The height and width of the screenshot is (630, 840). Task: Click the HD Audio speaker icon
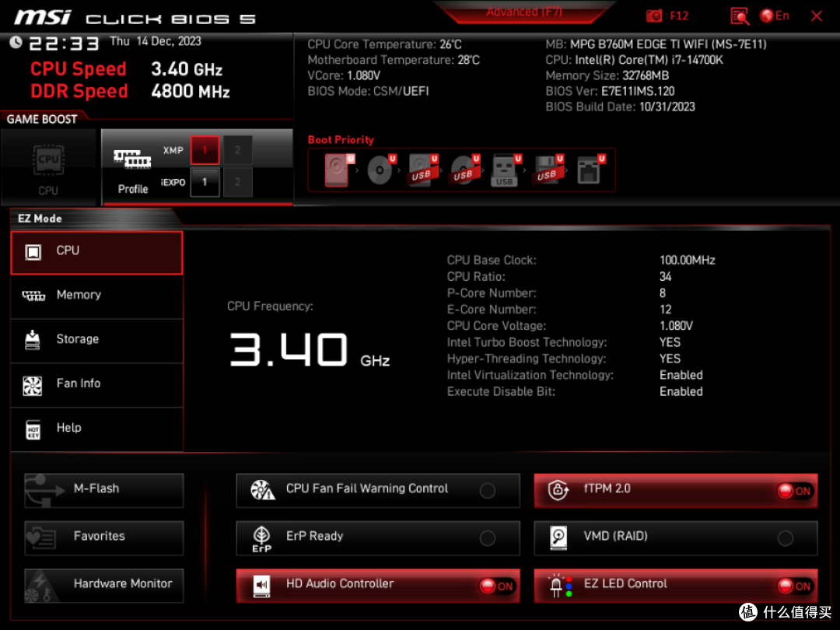coord(261,586)
